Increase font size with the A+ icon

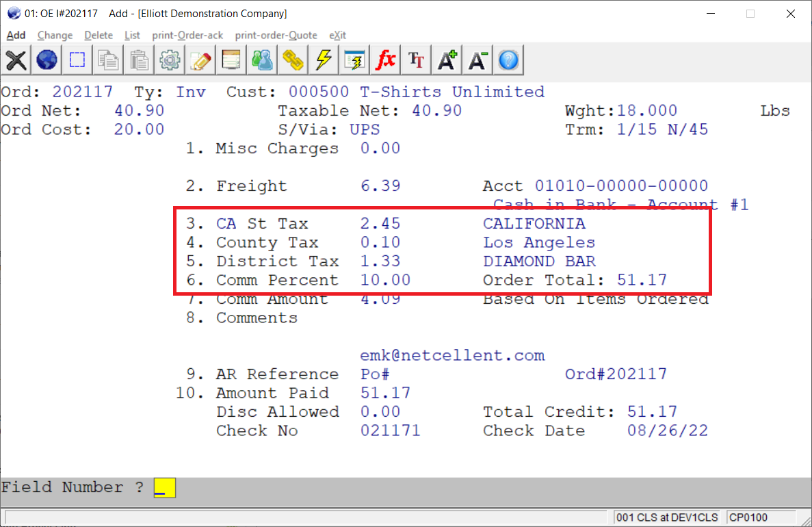click(447, 60)
